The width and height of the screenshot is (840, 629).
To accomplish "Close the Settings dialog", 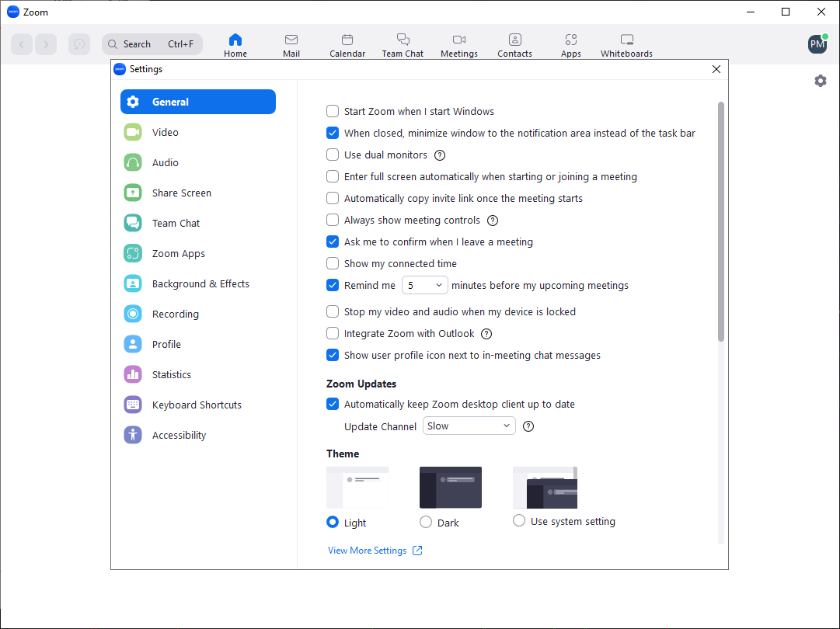I will click(716, 70).
